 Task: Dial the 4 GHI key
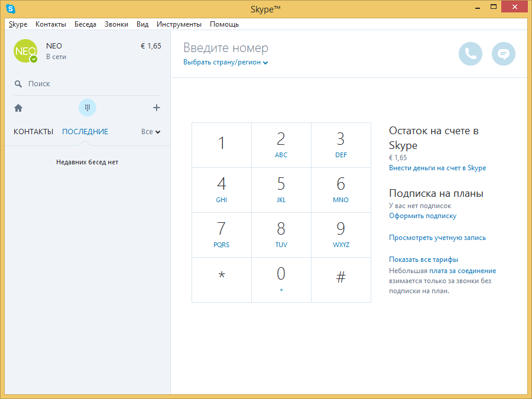point(222,190)
